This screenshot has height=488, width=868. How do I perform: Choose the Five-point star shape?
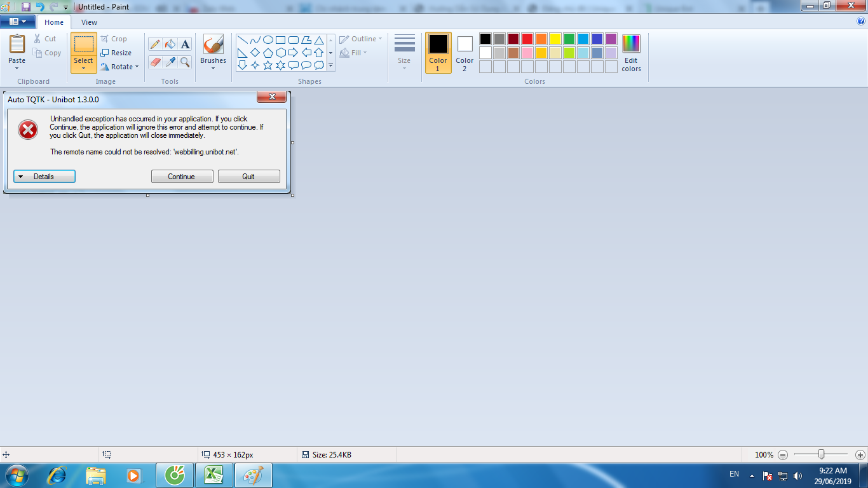(268, 65)
